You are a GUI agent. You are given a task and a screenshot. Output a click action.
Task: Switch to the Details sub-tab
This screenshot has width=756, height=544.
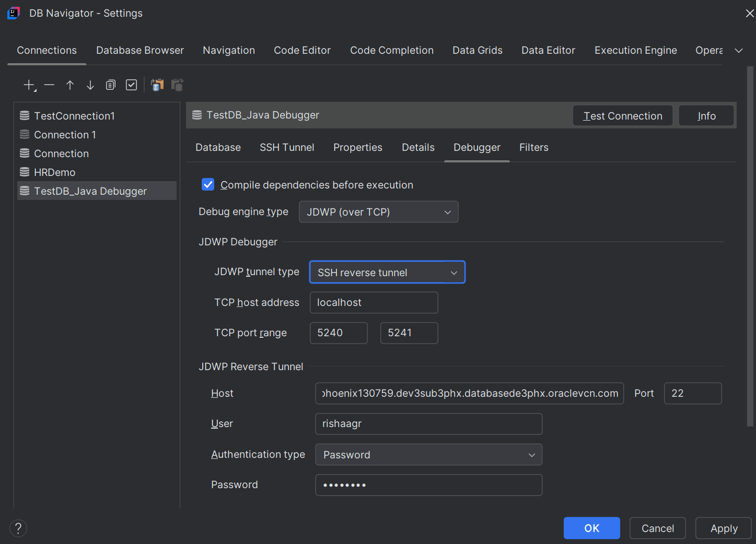[x=418, y=148]
